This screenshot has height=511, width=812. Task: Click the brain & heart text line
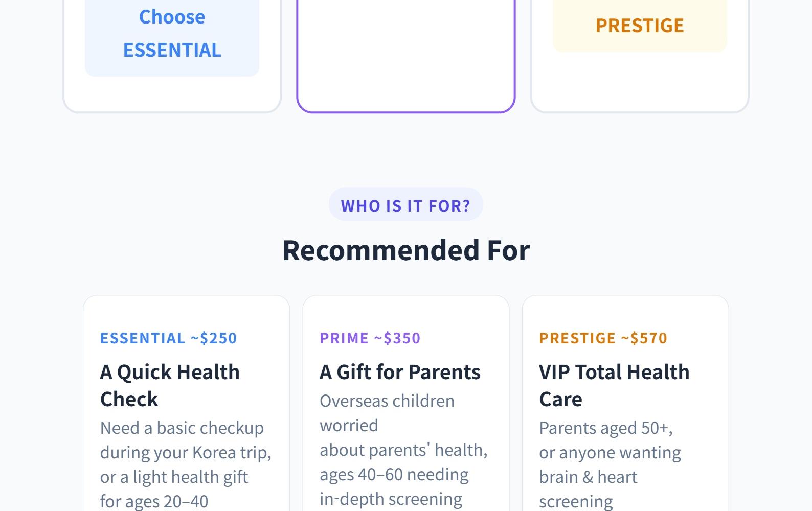click(x=588, y=477)
